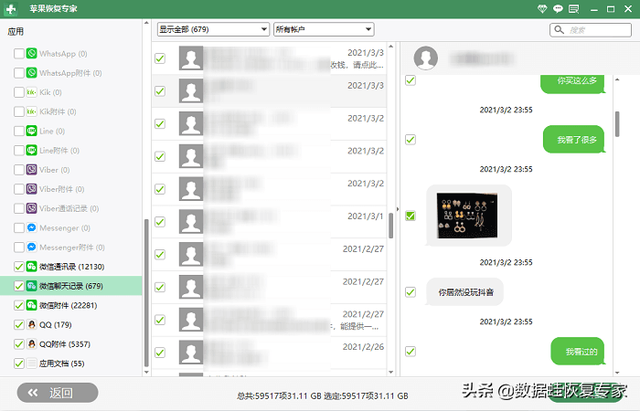Click the search magnifier icon

point(559,30)
